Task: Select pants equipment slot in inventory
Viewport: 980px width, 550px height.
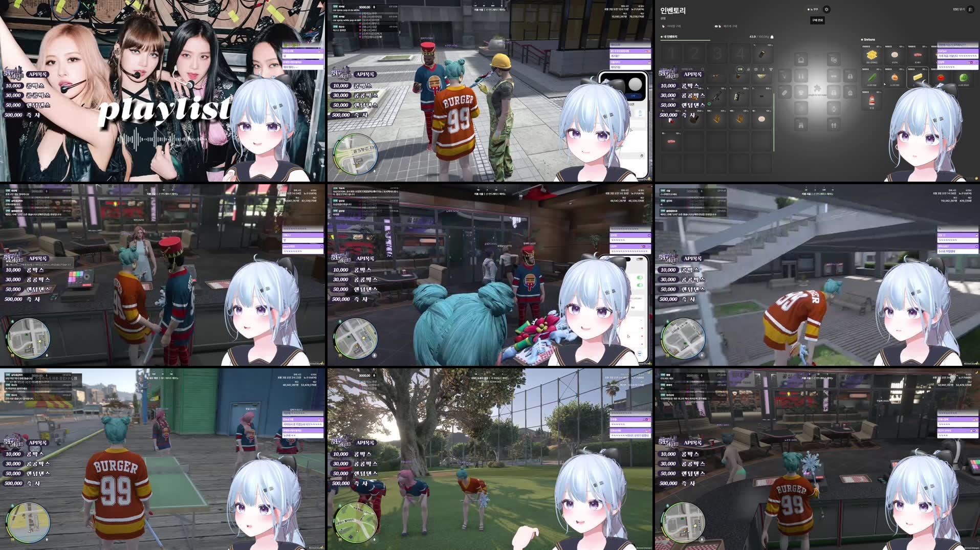Action: [801, 125]
